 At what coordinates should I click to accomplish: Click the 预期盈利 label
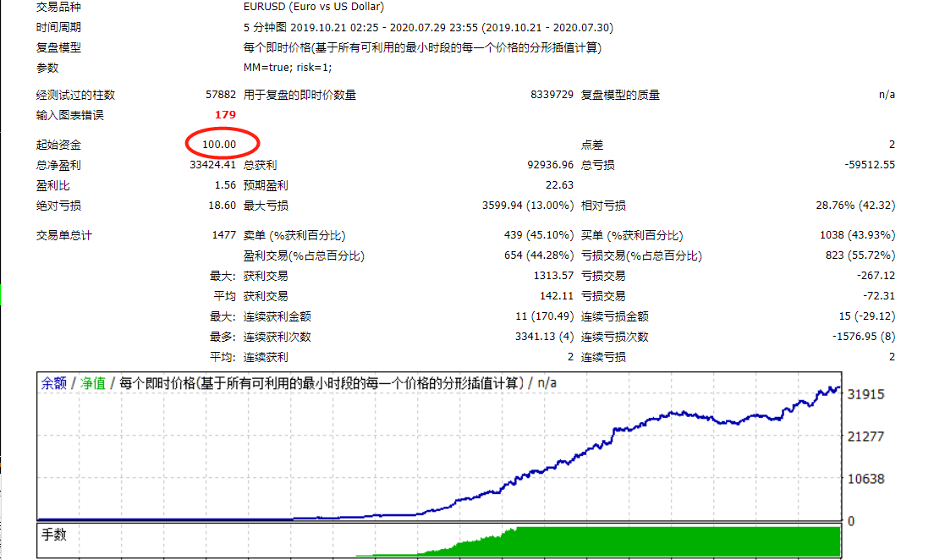[266, 185]
